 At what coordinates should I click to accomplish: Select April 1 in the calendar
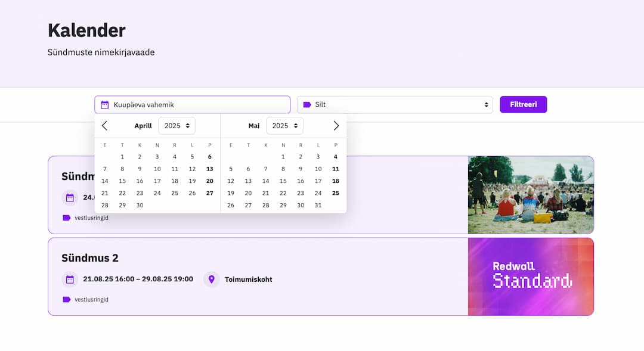pyautogui.click(x=122, y=157)
